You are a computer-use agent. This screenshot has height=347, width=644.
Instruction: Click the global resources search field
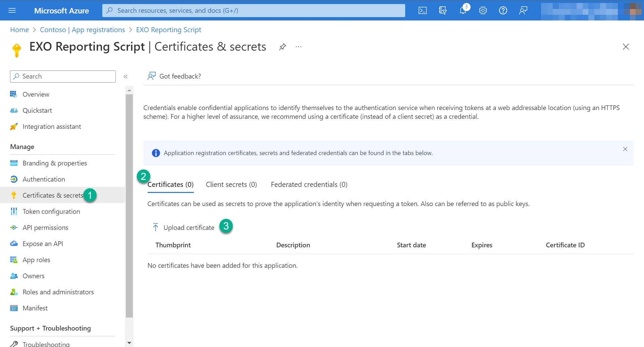253,10
